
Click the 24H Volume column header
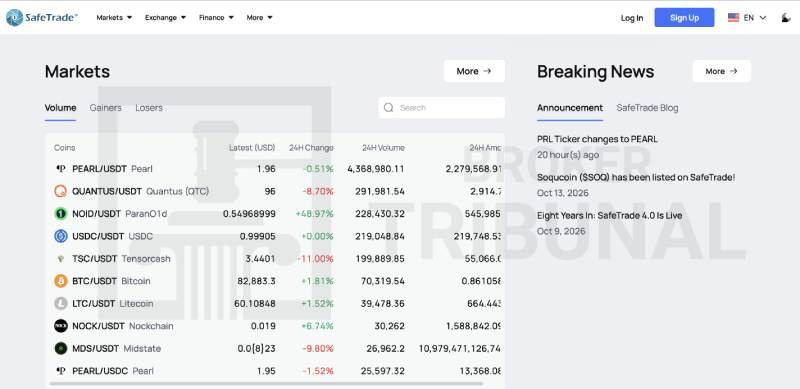[383, 148]
